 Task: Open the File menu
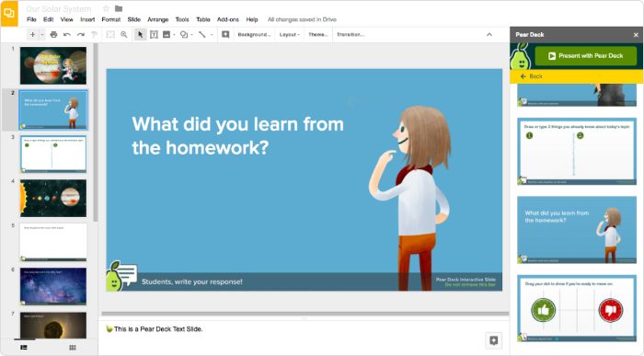pos(31,19)
